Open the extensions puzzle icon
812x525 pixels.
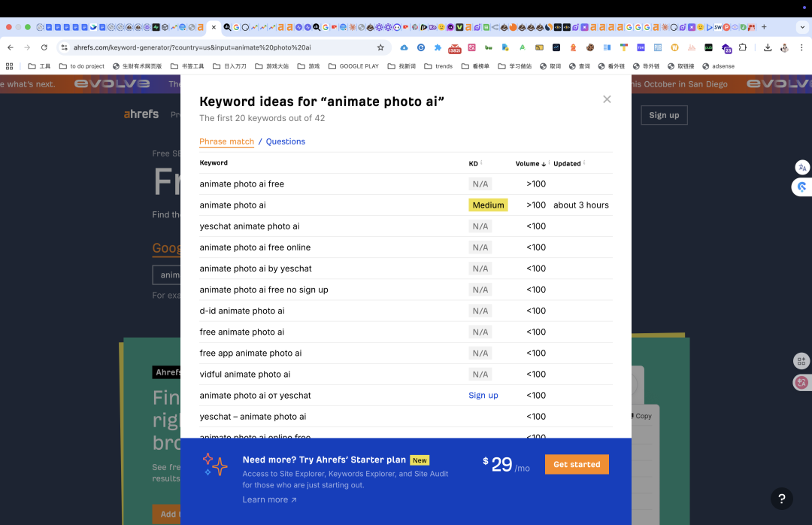[x=743, y=47]
